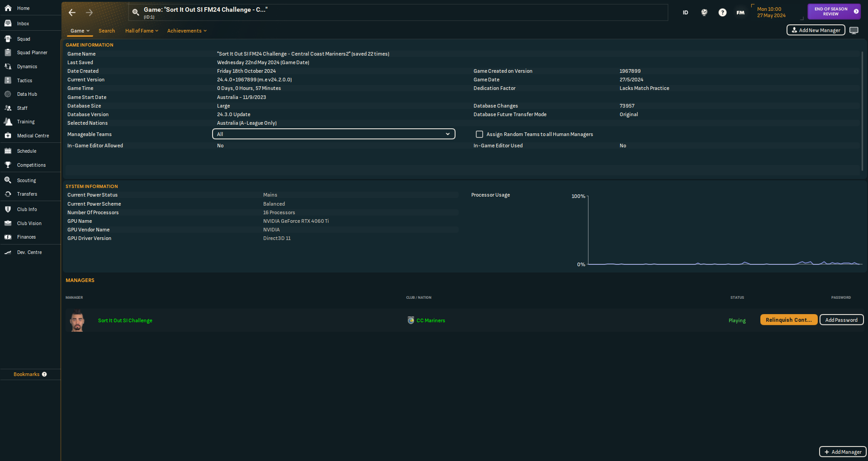
Task: Click the Lacks Match Practice value
Action: click(x=644, y=88)
